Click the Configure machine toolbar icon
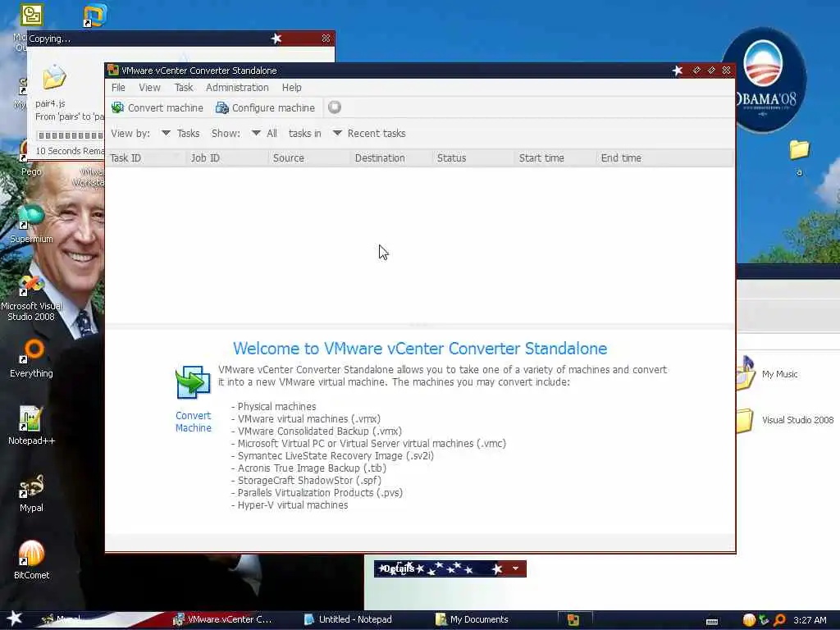Image resolution: width=840 pixels, height=630 pixels. coord(221,107)
